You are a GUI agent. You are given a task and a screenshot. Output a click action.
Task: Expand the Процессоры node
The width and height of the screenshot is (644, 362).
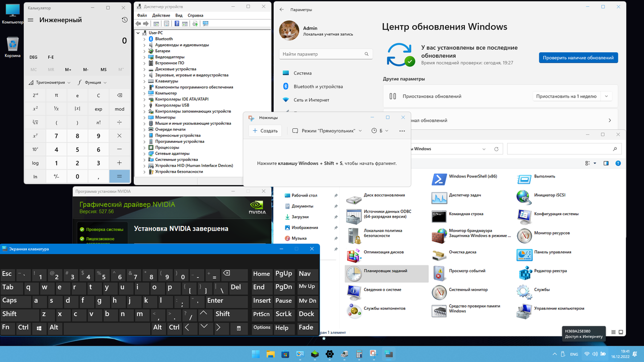[x=144, y=147]
